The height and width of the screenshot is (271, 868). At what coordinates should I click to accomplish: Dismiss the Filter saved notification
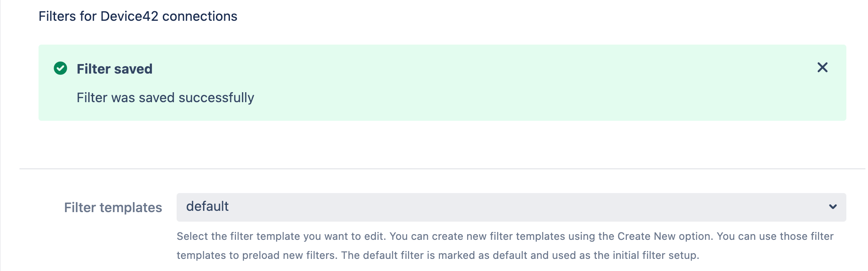[822, 68]
